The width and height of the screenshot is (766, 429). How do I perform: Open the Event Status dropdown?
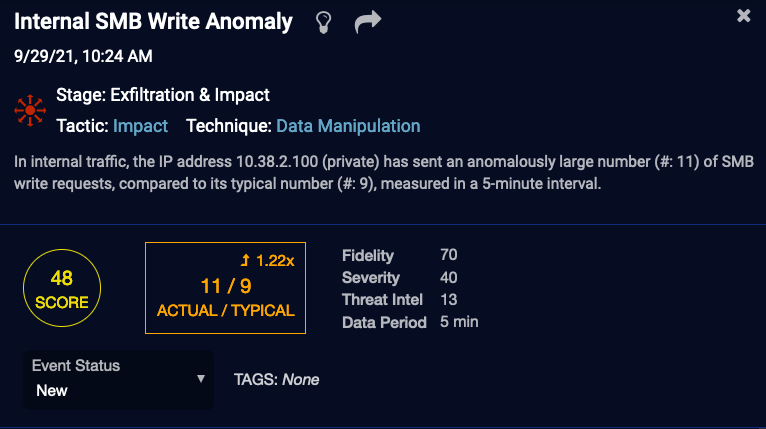click(x=118, y=379)
